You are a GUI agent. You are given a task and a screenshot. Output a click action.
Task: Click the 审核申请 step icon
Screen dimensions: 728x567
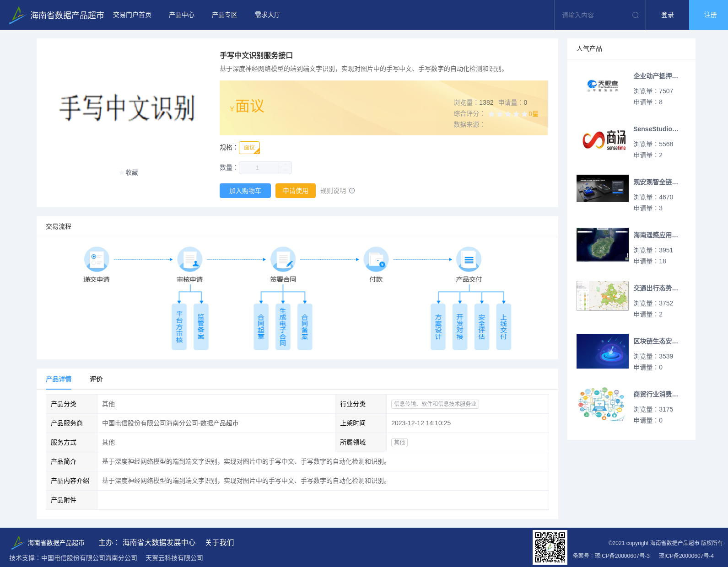pos(190,259)
